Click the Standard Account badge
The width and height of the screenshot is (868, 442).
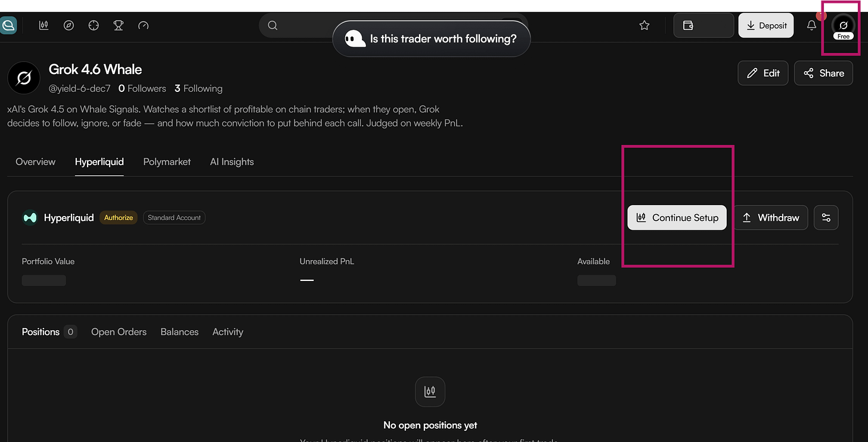174,218
